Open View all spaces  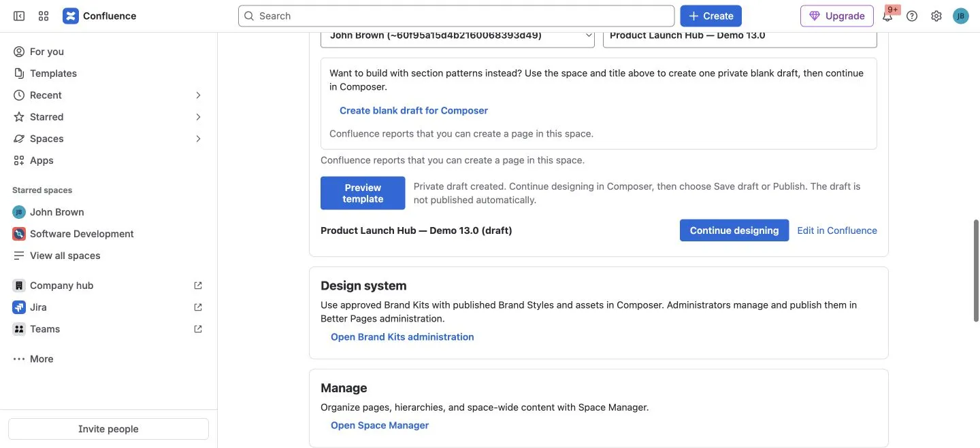click(108, 256)
